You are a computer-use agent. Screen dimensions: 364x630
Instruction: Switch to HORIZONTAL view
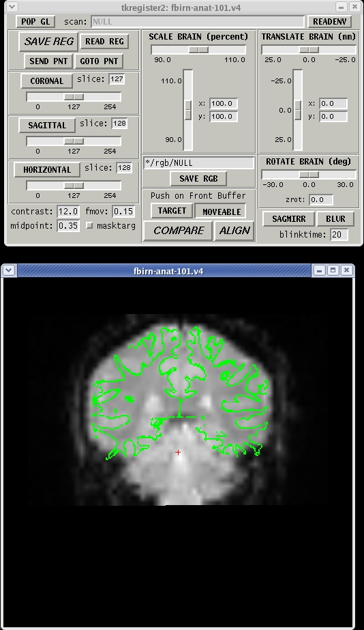pos(47,169)
